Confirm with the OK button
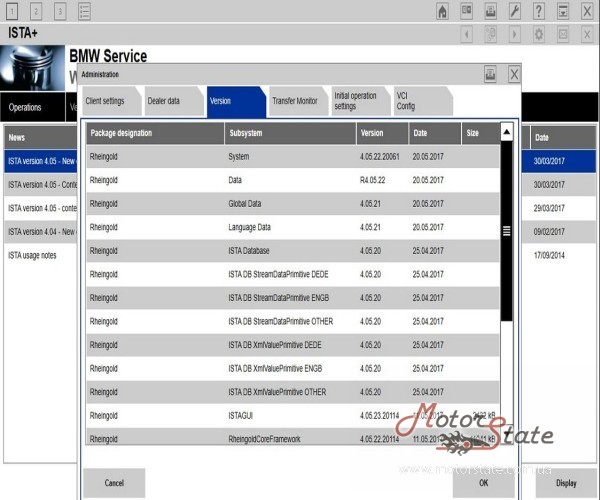This screenshot has width=600, height=500. [483, 483]
